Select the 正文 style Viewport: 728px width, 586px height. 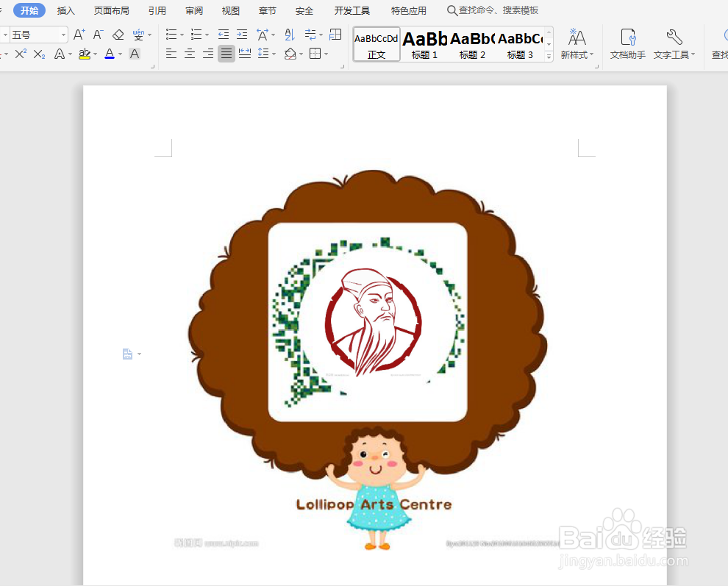pyautogui.click(x=377, y=45)
